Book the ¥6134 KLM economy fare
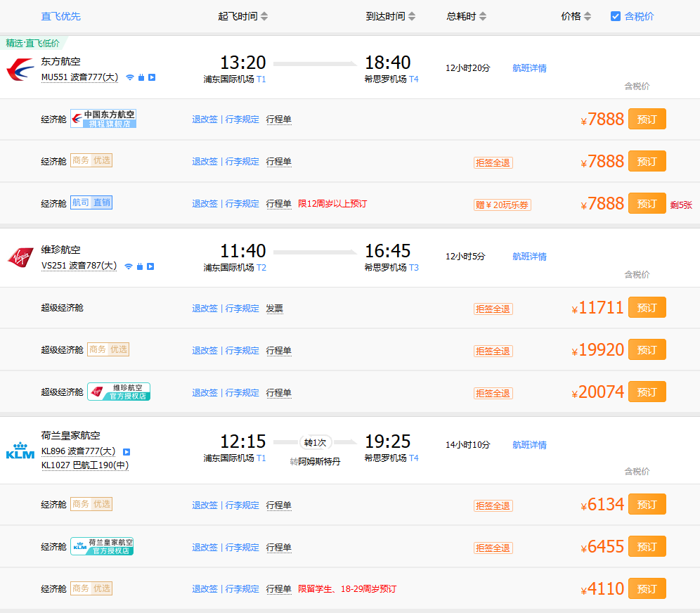This screenshot has height=613, width=700. coord(647,505)
